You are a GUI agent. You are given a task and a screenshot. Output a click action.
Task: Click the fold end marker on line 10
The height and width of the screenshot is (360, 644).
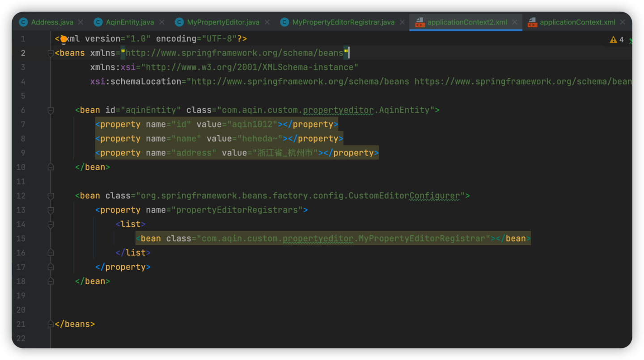tap(51, 167)
